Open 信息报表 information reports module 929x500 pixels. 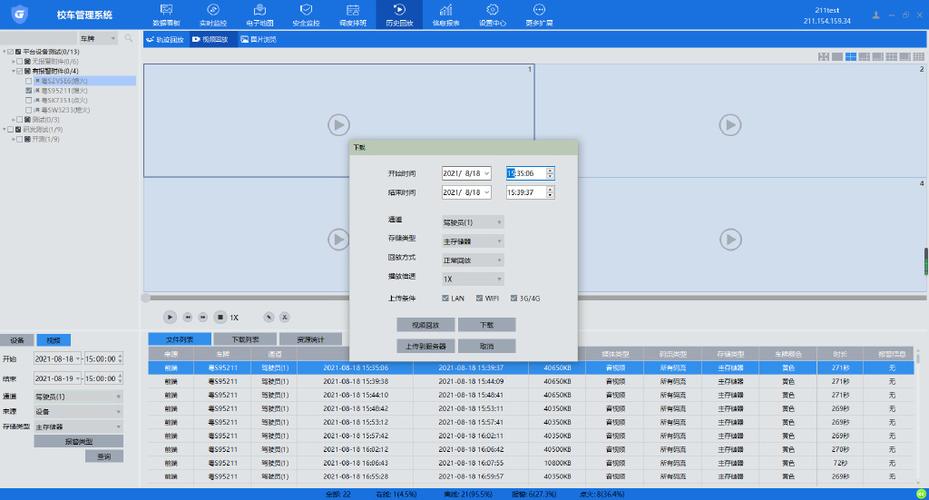[446, 14]
